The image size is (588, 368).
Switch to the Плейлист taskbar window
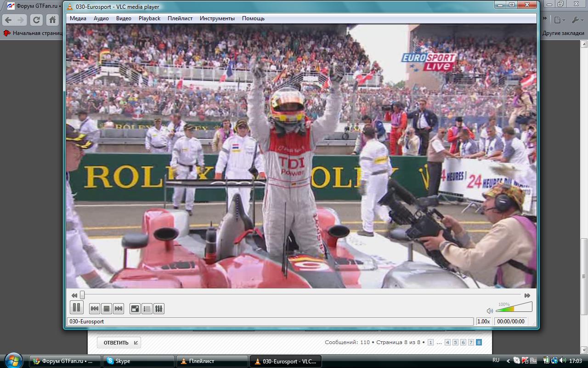click(212, 361)
